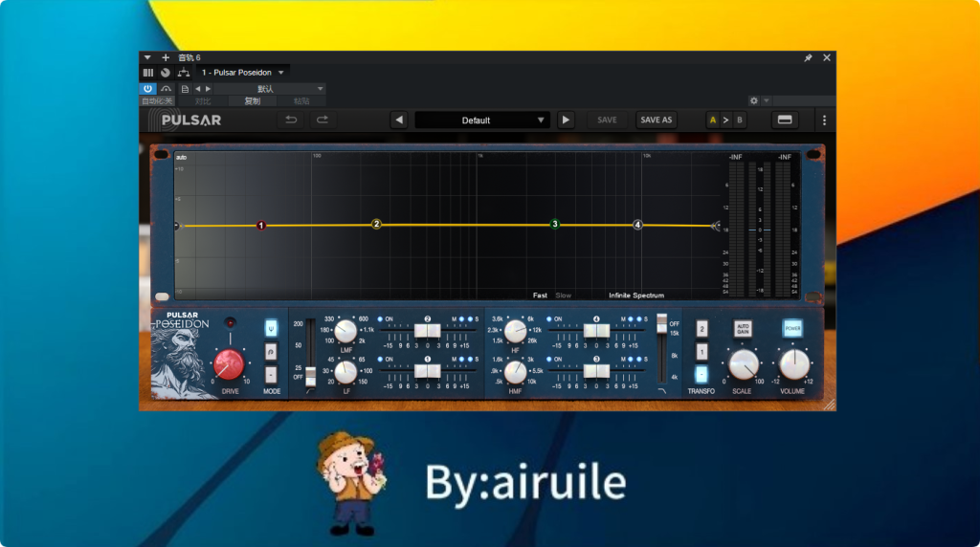
Task: Click the band 2 gain fader
Action: point(428,330)
